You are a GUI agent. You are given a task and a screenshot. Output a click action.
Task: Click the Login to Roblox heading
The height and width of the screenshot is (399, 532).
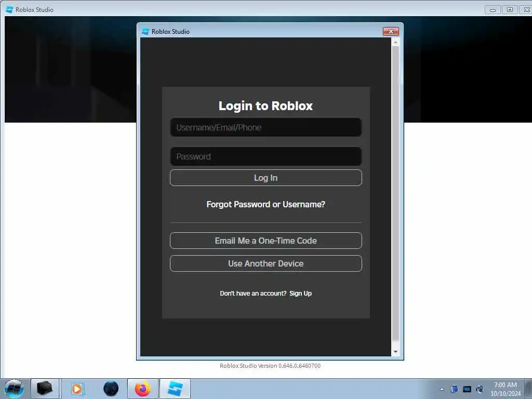pyautogui.click(x=265, y=105)
